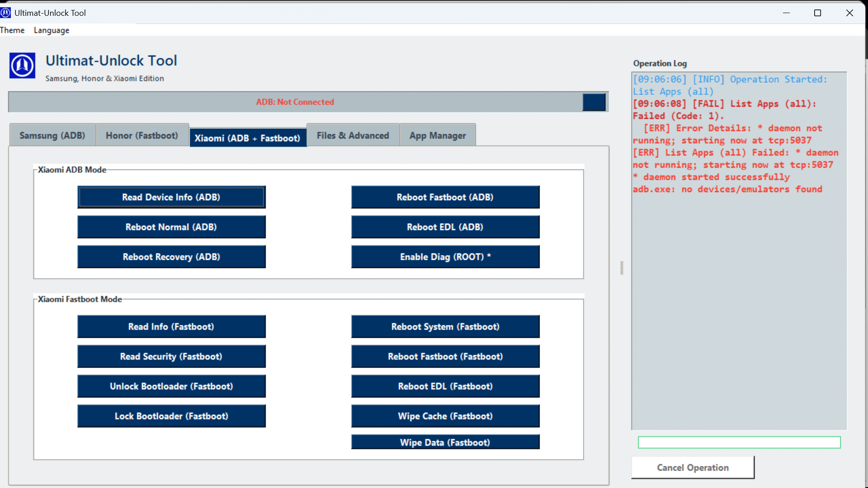Open the Language menu

pos(52,30)
